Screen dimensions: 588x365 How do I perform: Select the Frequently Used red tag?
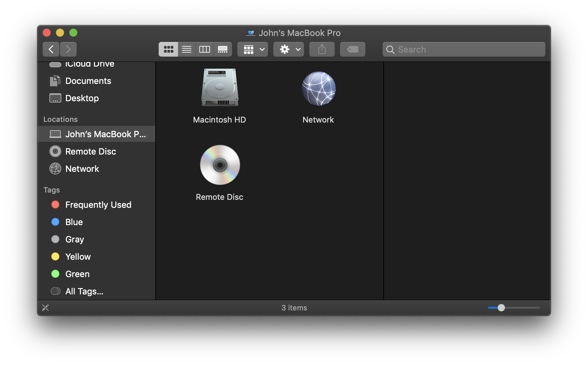(97, 205)
